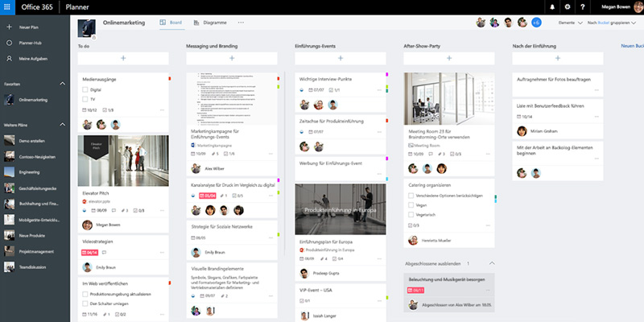This screenshot has width=644, height=322.
Task: Click pink label on Werbung für Einführungs-Event
Action: (387, 159)
